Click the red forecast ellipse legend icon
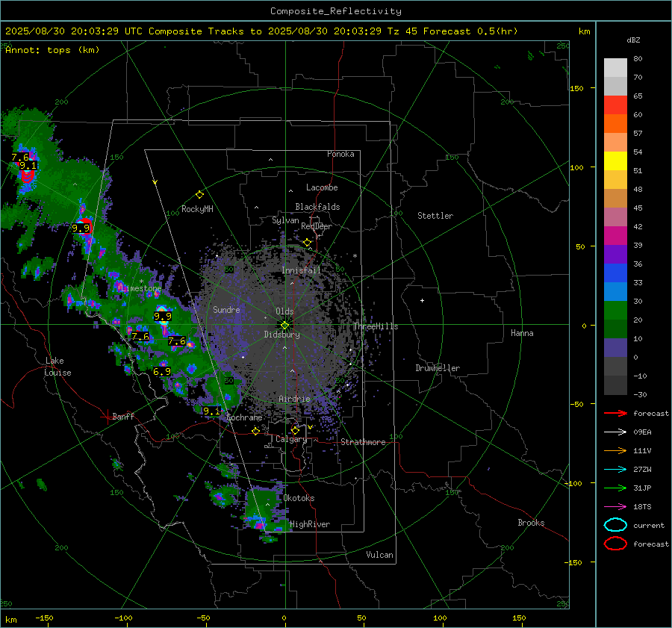672x628 pixels. (615, 544)
